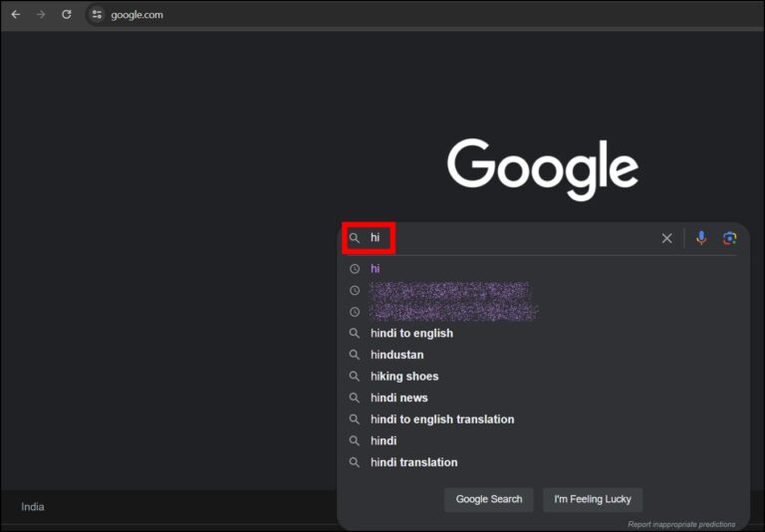Choose the 'hindi news' suggestion

pos(399,398)
